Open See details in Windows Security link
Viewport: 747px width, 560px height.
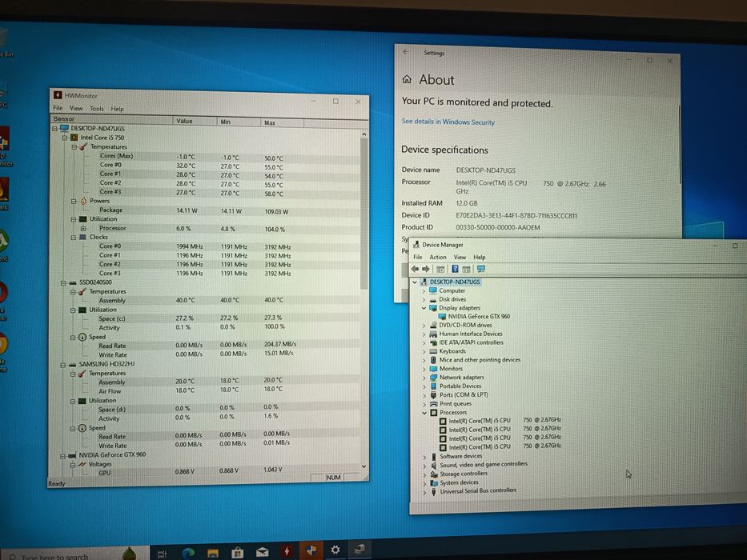(x=448, y=122)
